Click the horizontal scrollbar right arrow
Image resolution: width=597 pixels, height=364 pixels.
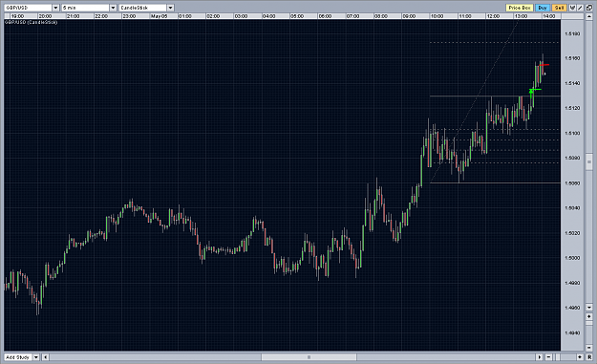click(540, 357)
